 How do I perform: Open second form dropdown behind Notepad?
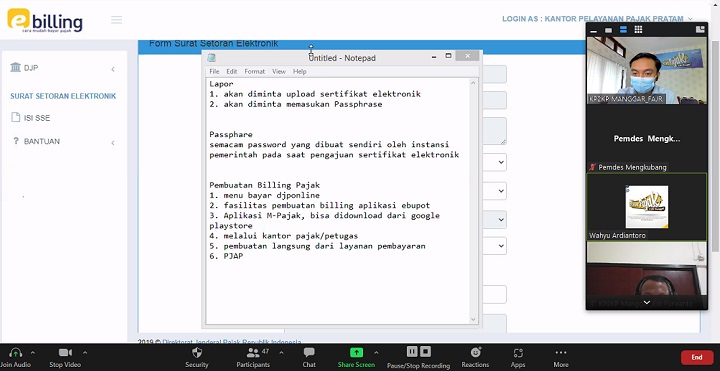[x=501, y=191]
